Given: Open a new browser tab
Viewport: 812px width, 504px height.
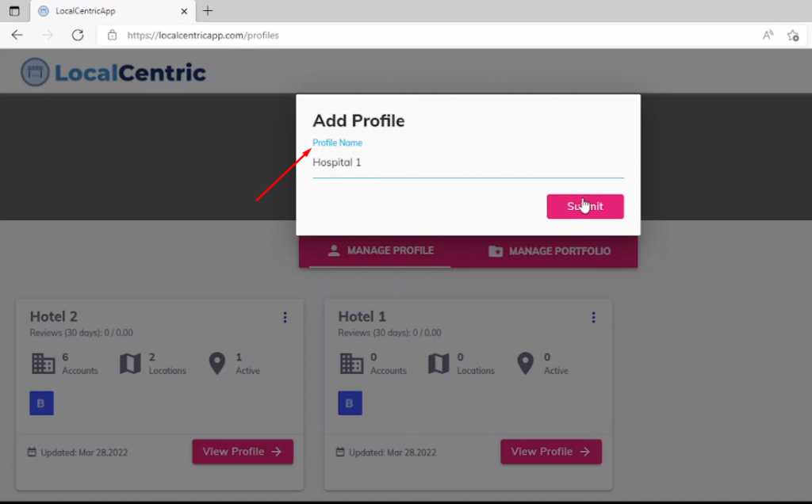Looking at the screenshot, I should [x=208, y=11].
